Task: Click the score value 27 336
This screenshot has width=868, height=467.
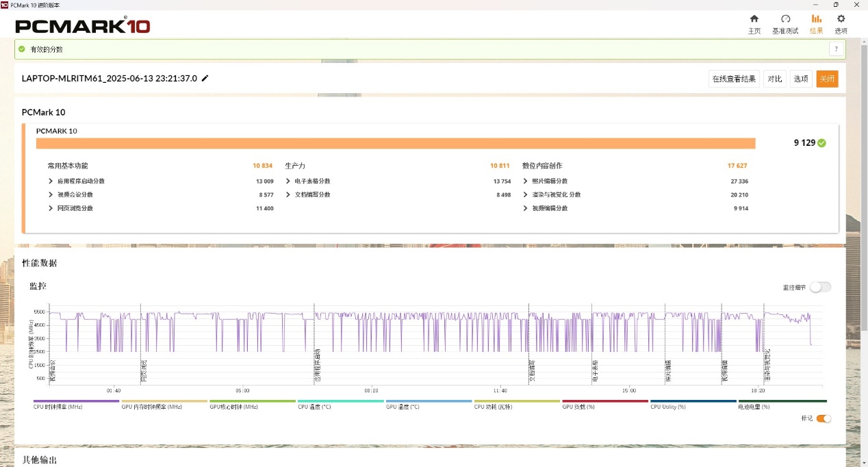Action: click(739, 181)
